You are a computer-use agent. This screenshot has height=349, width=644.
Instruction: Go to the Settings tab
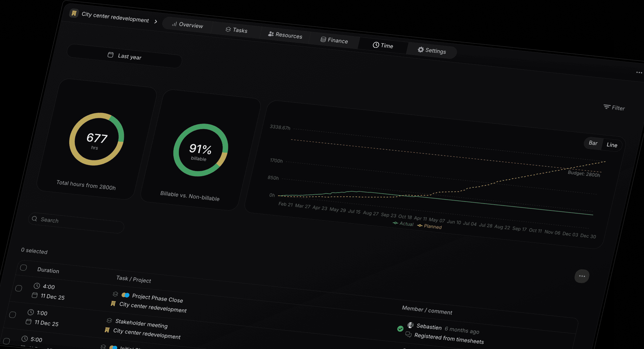point(432,51)
